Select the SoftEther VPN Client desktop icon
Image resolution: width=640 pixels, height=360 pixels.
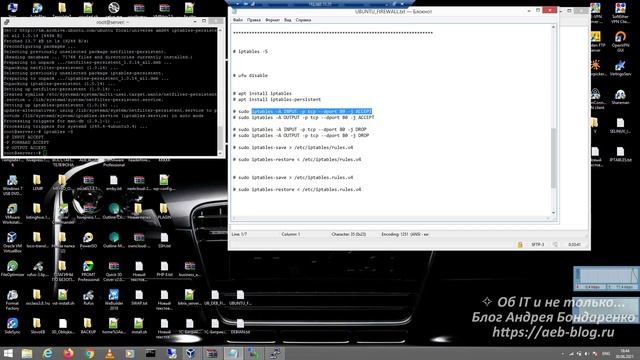pyautogui.click(x=620, y=13)
